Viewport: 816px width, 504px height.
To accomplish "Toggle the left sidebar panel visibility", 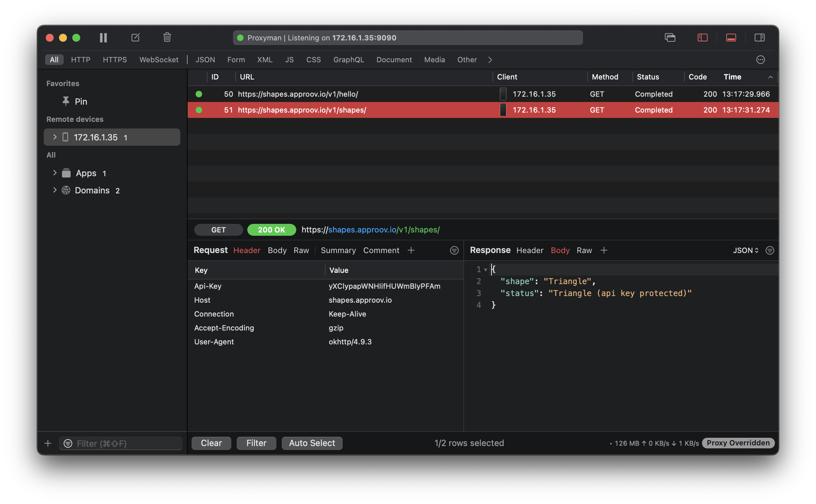I will click(x=702, y=37).
